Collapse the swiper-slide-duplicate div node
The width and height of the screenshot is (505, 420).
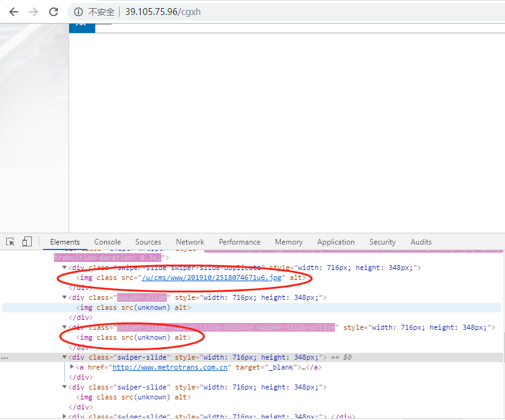point(65,268)
